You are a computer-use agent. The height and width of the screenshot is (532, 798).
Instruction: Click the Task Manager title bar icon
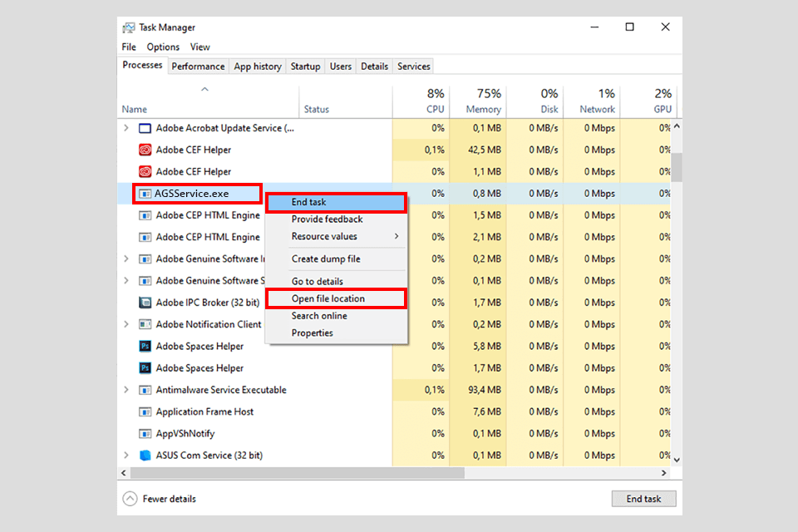click(128, 27)
